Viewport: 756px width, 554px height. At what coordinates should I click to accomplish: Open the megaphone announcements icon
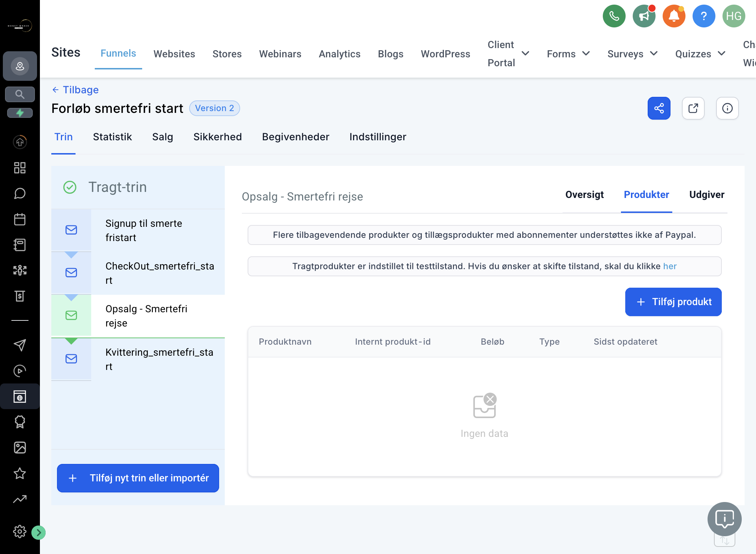644,16
